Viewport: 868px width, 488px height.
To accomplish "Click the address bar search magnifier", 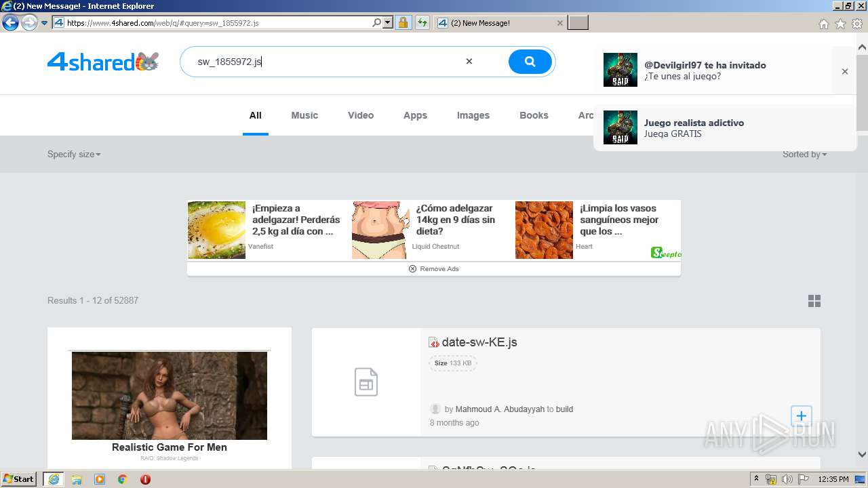I will pyautogui.click(x=377, y=23).
